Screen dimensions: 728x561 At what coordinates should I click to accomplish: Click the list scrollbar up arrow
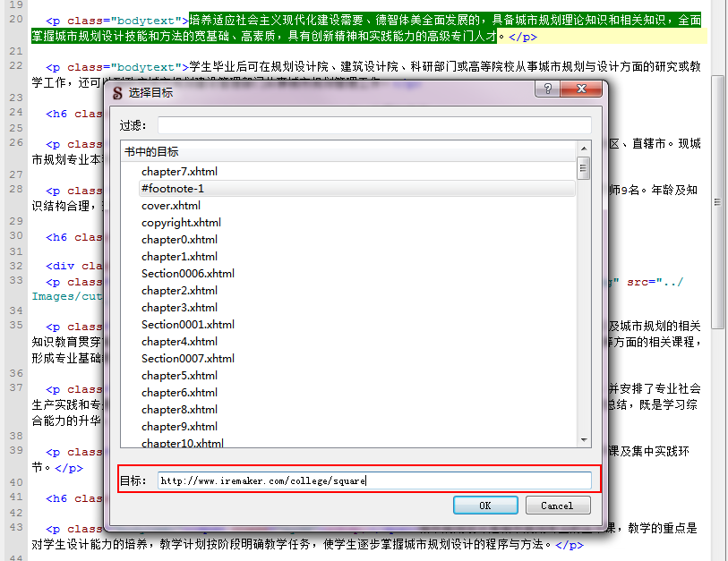click(584, 150)
